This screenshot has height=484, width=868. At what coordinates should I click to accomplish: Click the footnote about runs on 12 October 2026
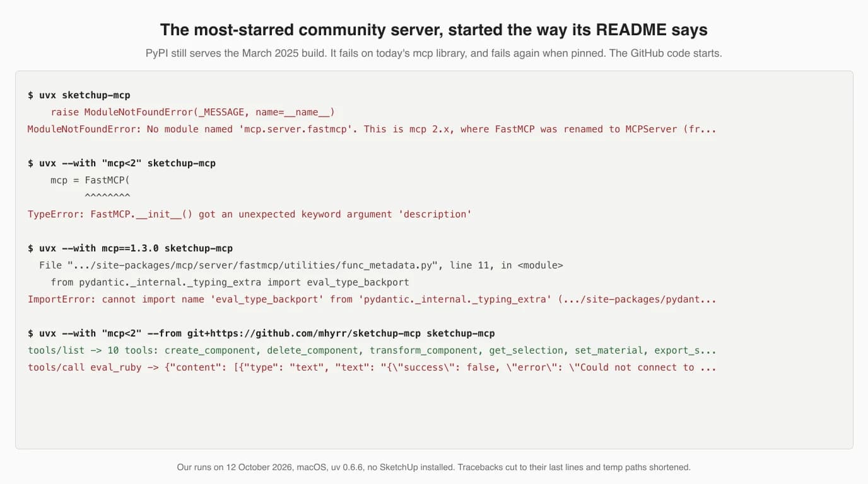[433, 468]
